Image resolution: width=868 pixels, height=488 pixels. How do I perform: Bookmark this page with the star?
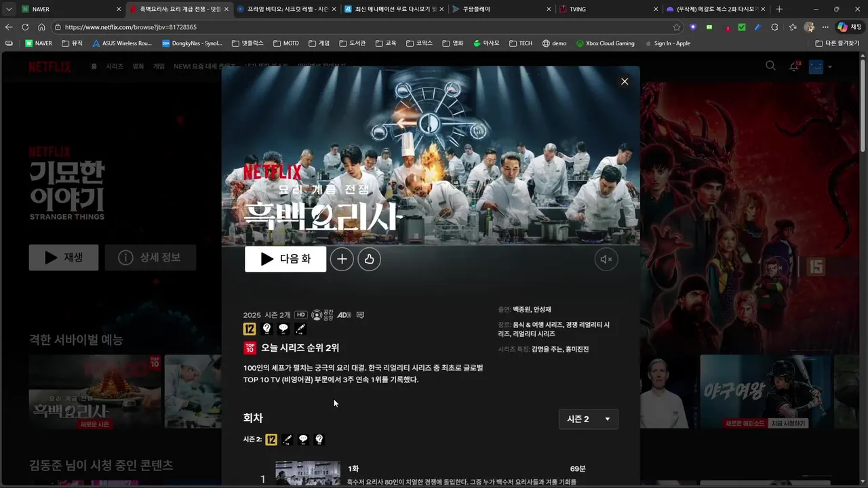pyautogui.click(x=677, y=27)
